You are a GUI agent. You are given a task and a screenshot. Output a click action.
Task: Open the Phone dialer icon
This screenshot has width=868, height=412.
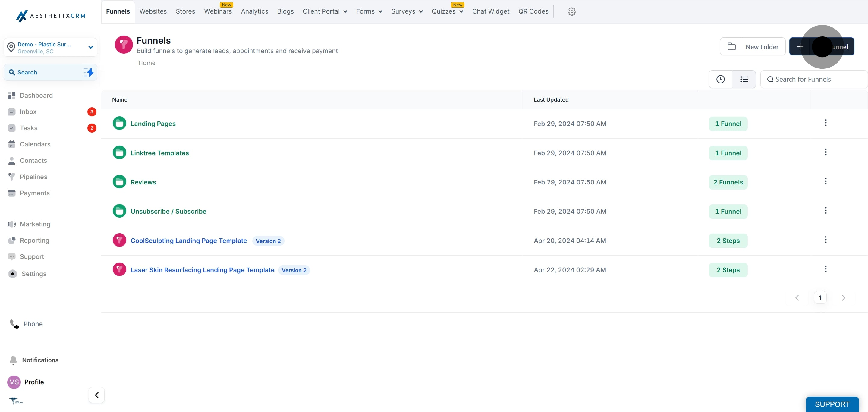[14, 324]
